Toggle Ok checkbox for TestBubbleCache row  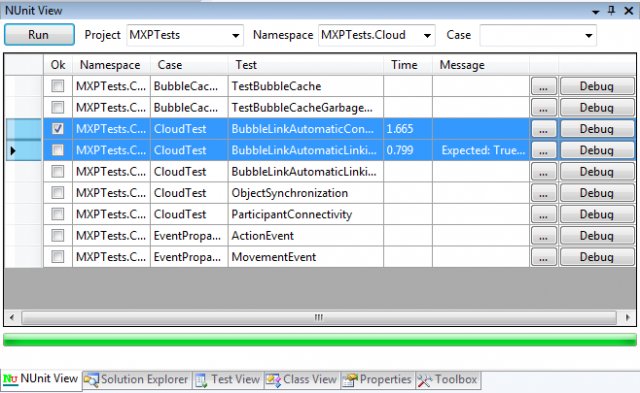(58, 86)
